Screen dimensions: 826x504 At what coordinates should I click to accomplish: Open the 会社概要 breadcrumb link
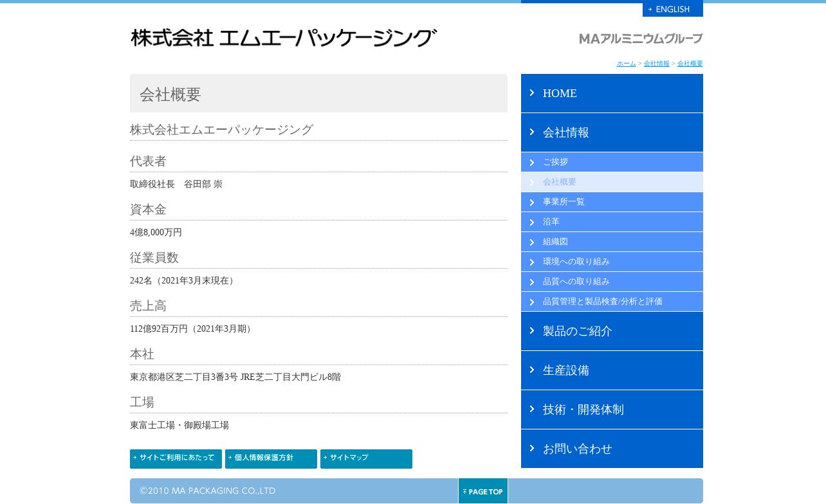click(690, 64)
